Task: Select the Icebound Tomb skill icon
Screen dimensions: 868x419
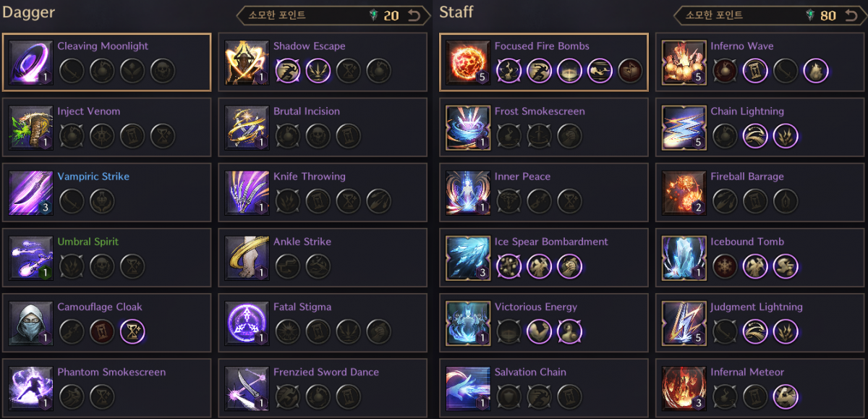Action: pos(684,258)
